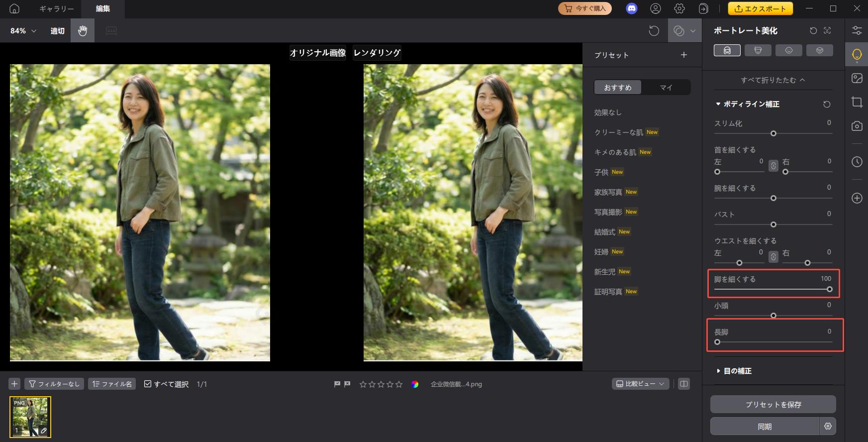868x442 pixels.
Task: Switch to the 編集 tab
Action: click(x=103, y=9)
